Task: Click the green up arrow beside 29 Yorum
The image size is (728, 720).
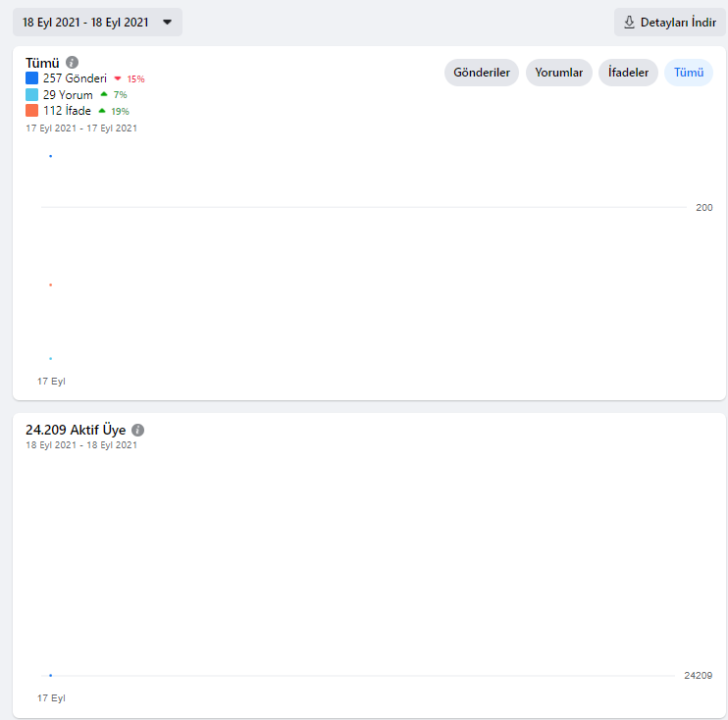Action: tap(104, 94)
